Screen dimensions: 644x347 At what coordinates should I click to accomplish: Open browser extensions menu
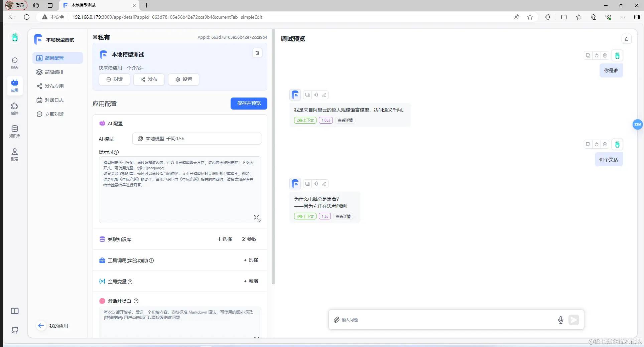[548, 17]
